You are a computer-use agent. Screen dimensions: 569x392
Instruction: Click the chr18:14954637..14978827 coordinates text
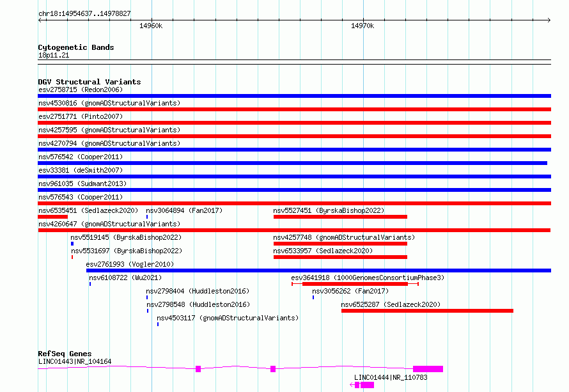84,13
